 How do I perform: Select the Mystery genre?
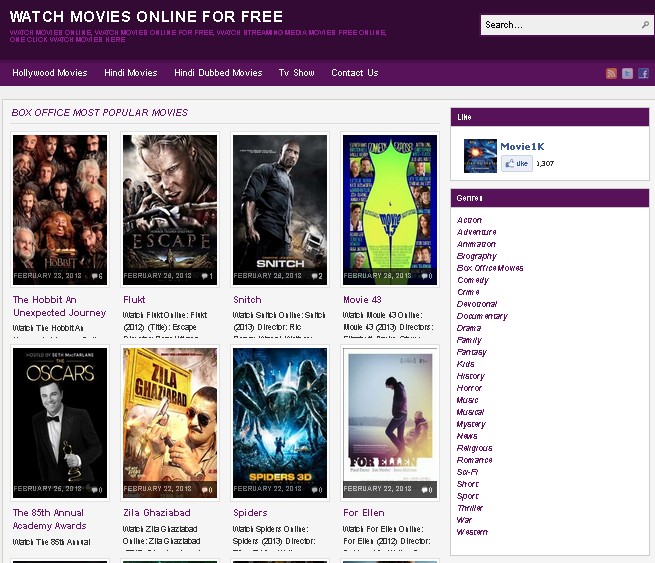[471, 424]
